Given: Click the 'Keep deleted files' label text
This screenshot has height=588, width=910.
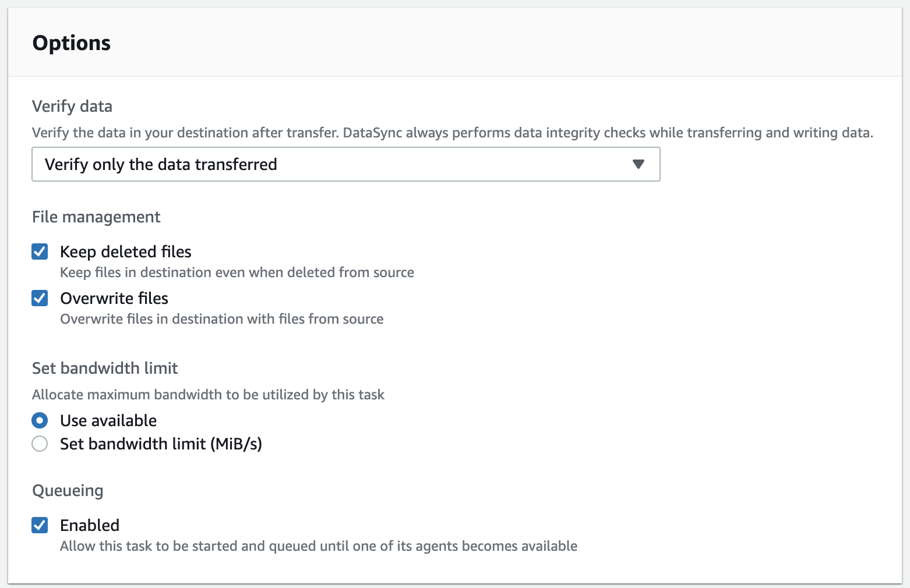Looking at the screenshot, I should (x=126, y=252).
